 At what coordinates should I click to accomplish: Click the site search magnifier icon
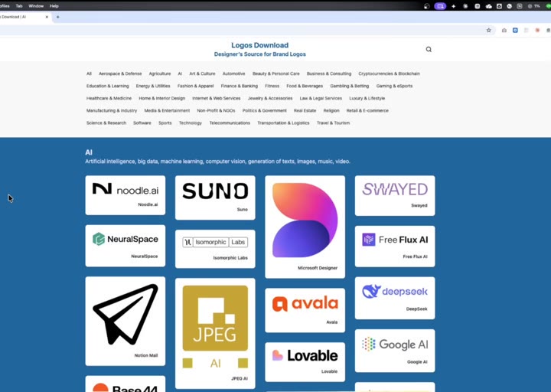click(429, 49)
